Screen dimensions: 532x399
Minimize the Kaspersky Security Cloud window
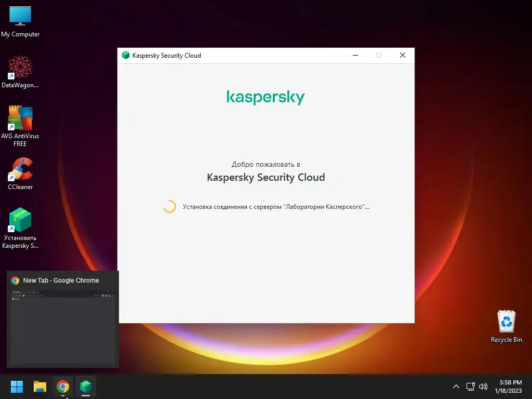click(x=355, y=55)
